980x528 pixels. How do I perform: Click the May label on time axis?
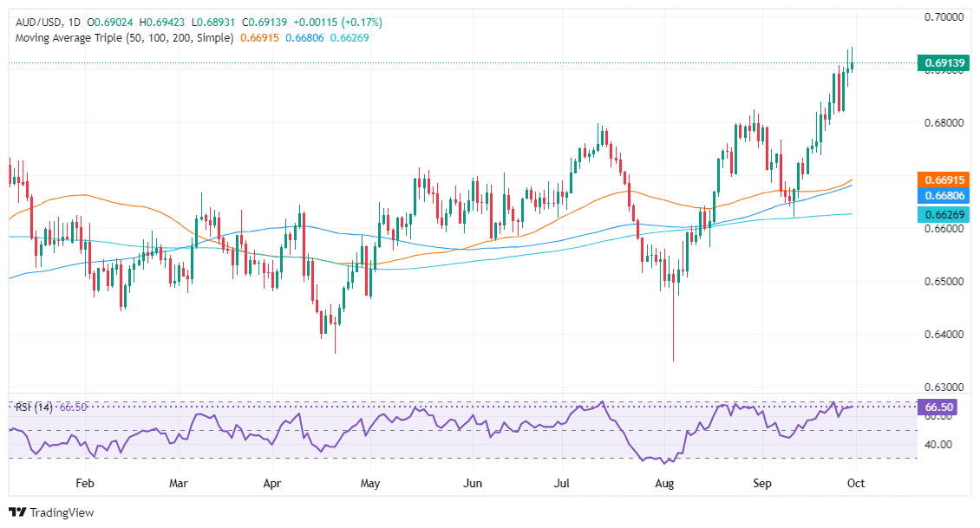(x=370, y=482)
